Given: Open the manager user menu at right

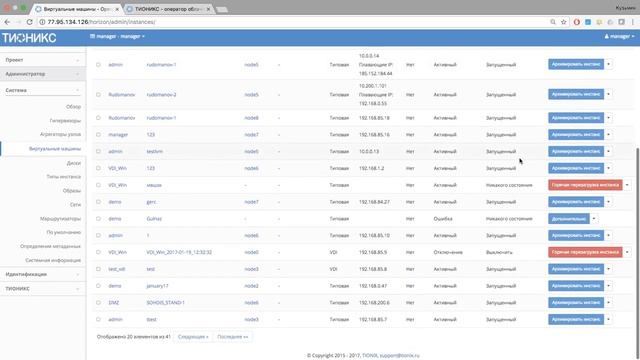Looking at the screenshot, I should click(x=619, y=36).
